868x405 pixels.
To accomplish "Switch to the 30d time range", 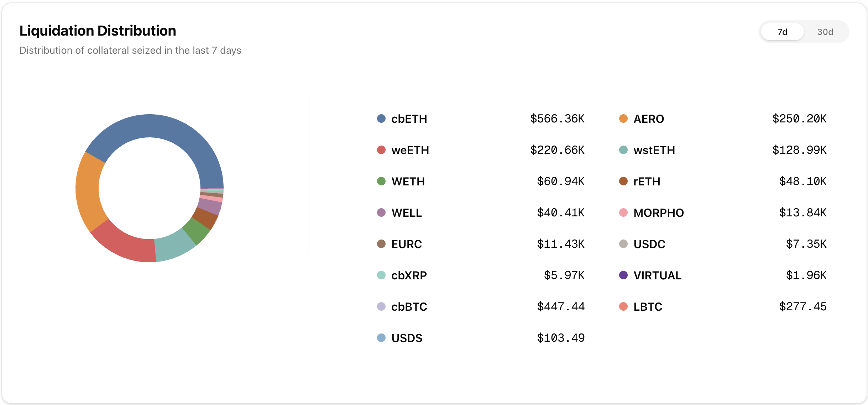I will [x=825, y=32].
